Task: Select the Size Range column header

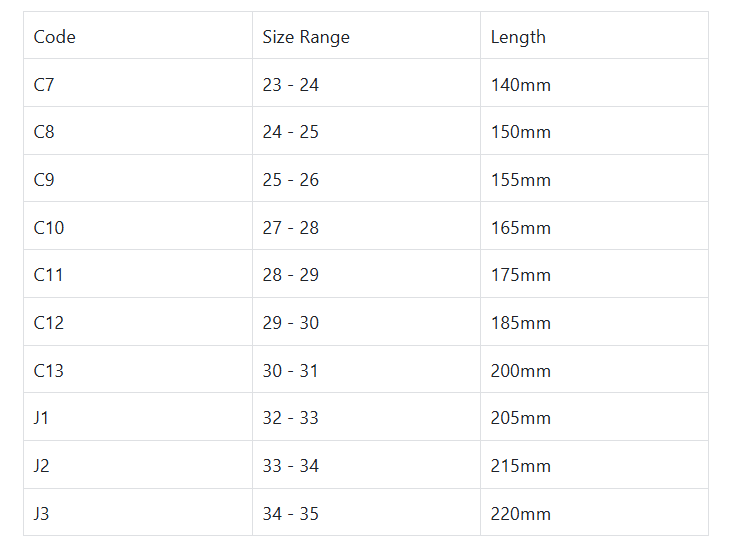Action: [x=306, y=37]
